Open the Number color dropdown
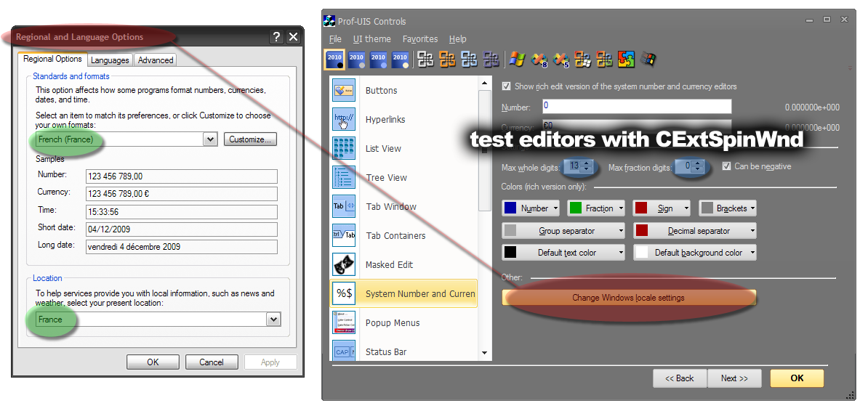 click(x=531, y=208)
